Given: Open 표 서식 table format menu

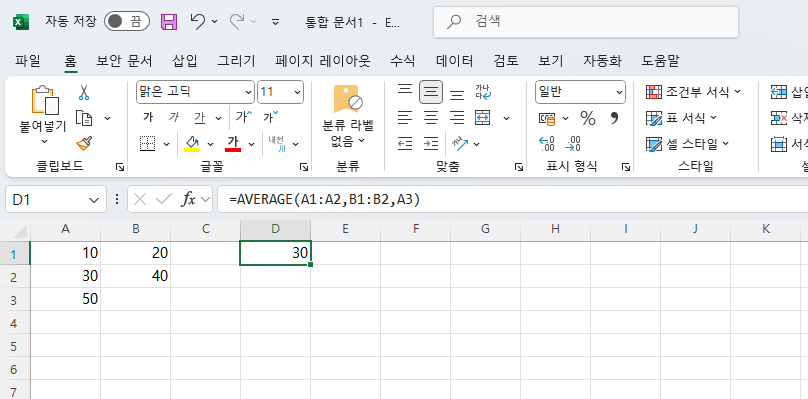Looking at the screenshot, I should 682,118.
